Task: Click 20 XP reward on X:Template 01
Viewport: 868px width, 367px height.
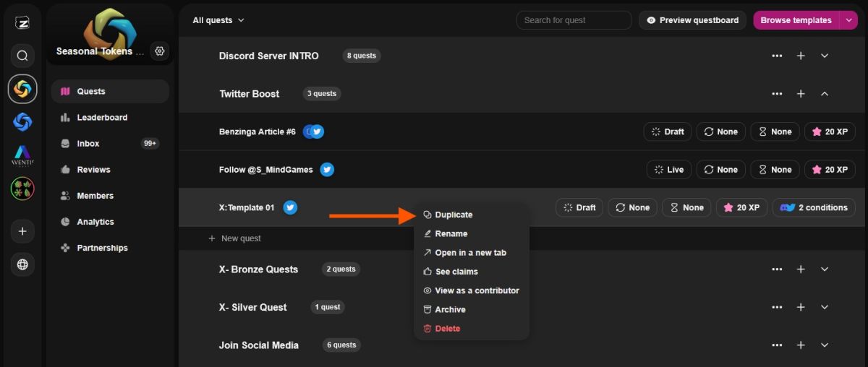Action: (741, 207)
